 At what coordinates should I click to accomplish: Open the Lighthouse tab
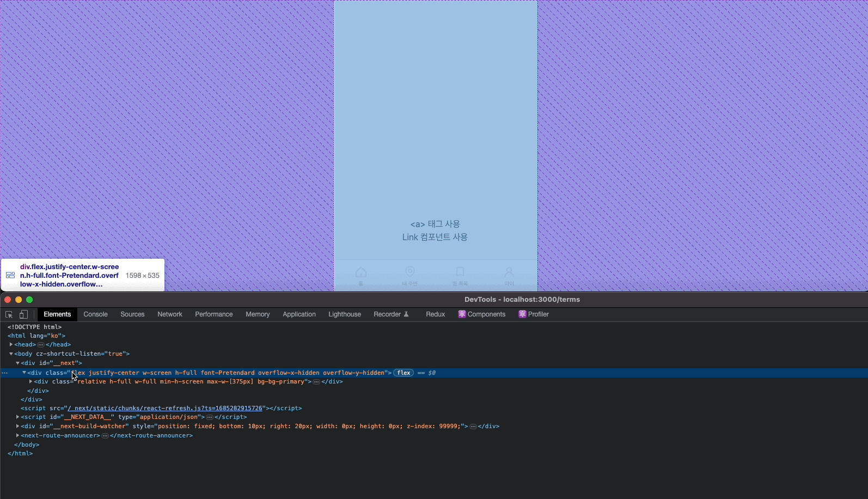345,314
